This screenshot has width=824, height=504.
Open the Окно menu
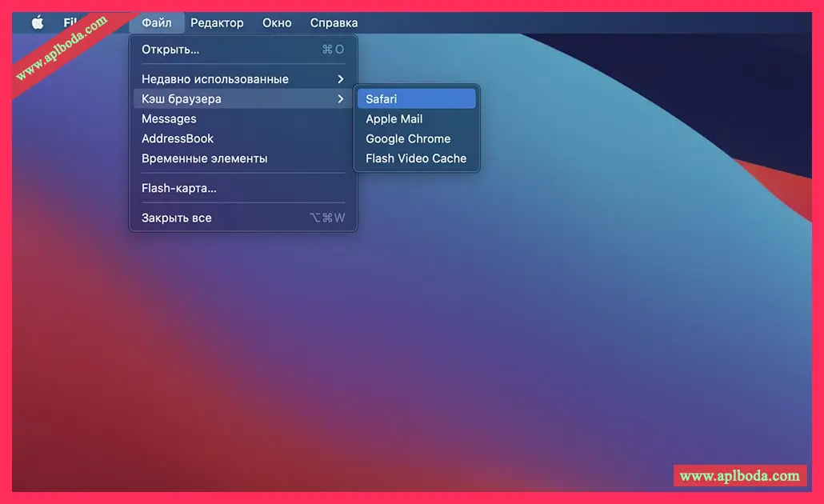point(277,22)
